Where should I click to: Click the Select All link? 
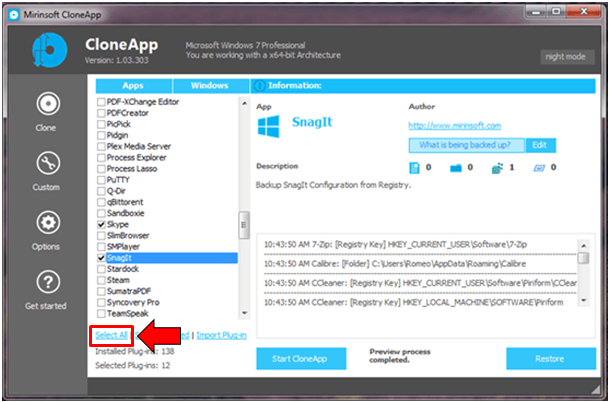point(111,335)
